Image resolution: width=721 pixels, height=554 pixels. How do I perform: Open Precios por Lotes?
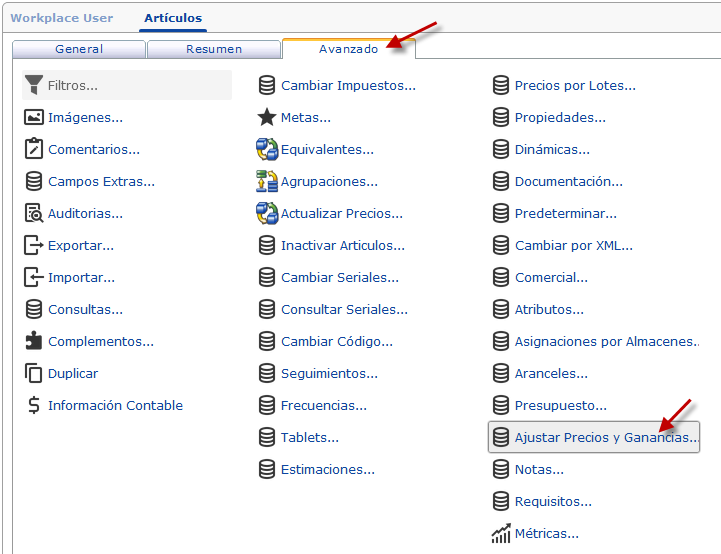(x=575, y=86)
